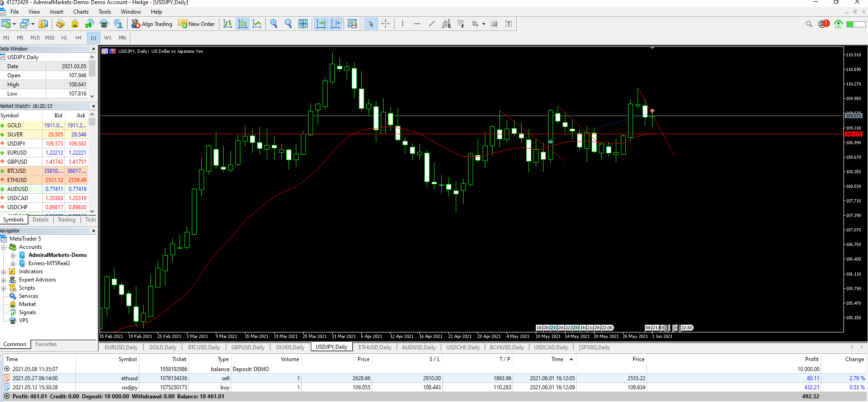Click the new chart icon

pos(6,24)
